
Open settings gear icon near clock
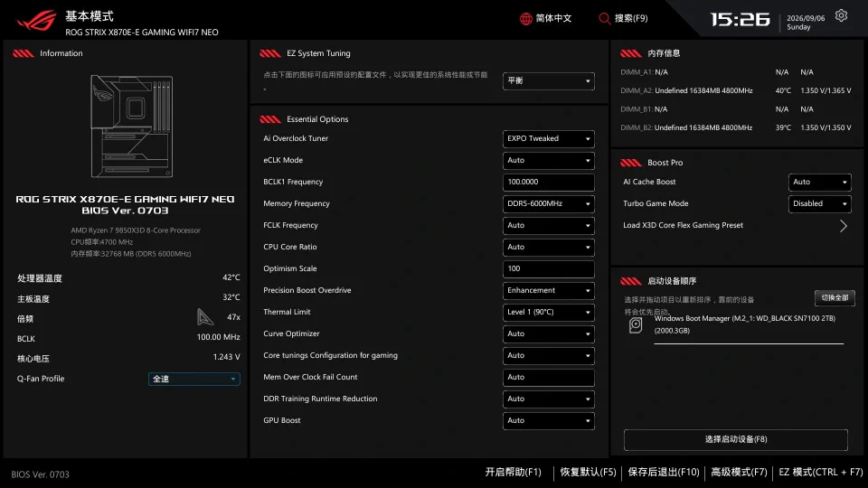tap(841, 15)
